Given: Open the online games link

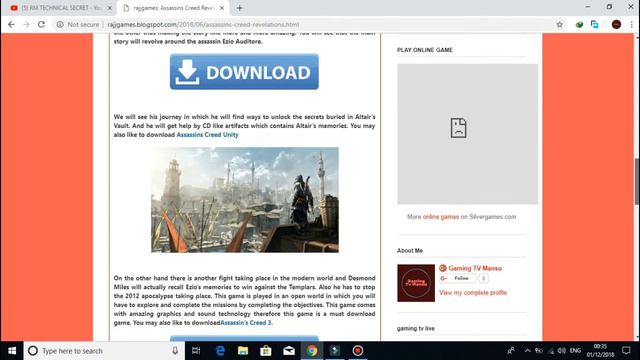Looking at the screenshot, I should [x=441, y=217].
